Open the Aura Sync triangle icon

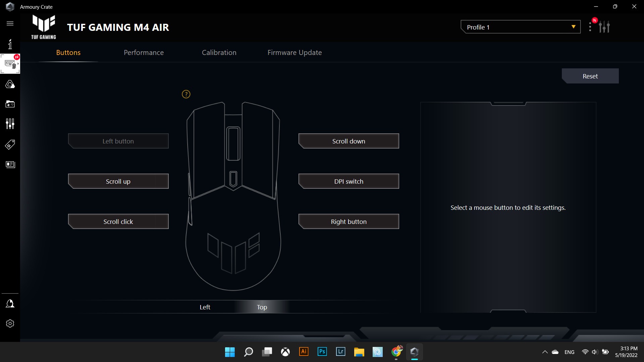point(10,84)
